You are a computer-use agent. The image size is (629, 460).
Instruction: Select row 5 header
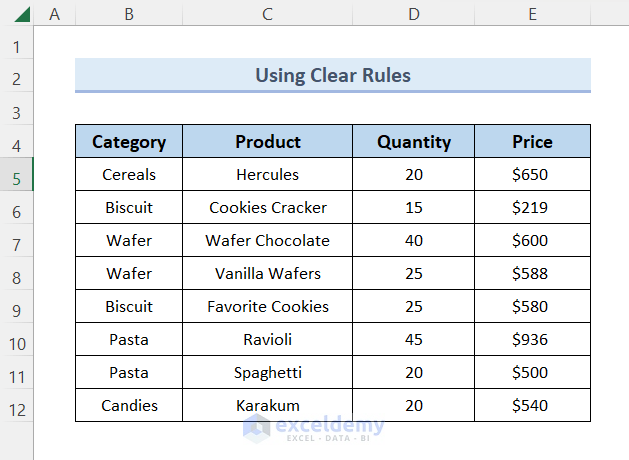[16, 179]
